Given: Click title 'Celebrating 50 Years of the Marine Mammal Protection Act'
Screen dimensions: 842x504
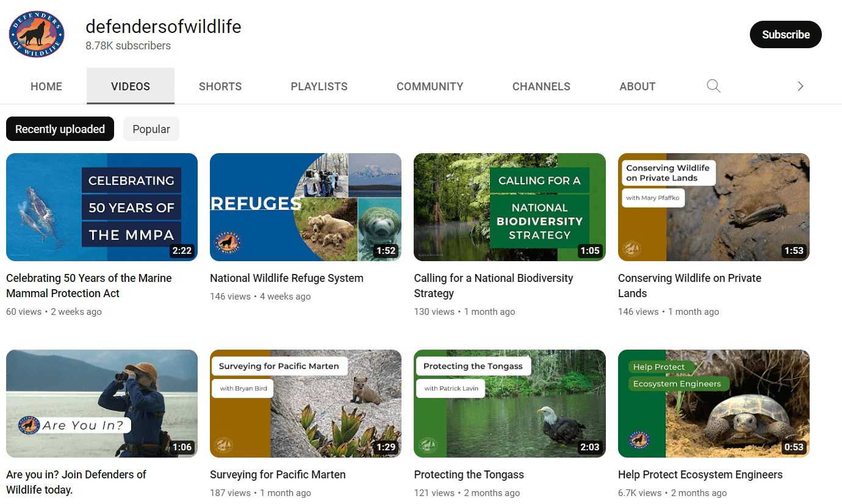Looking at the screenshot, I should pyautogui.click(x=89, y=286).
